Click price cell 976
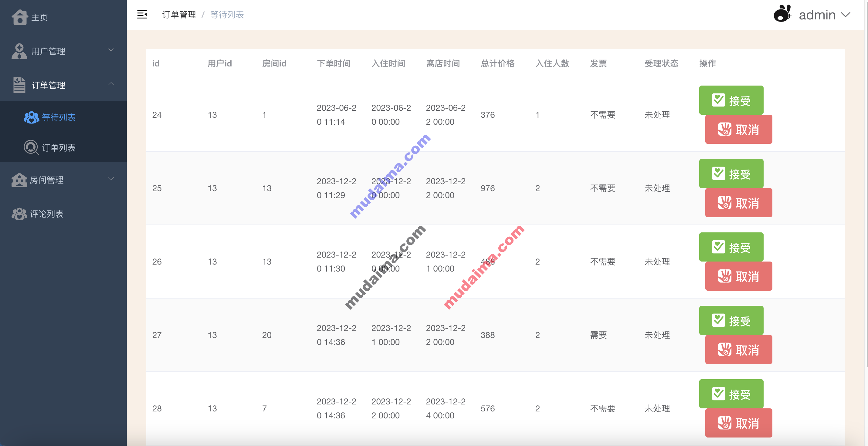 488,188
